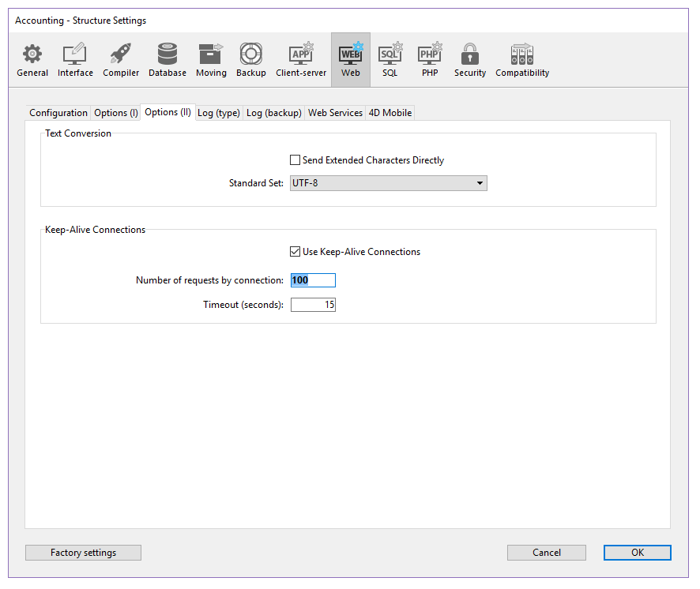Image resolution: width=700 pixels, height=589 pixels.
Task: Enable Send Extended Characters Directly
Action: point(295,160)
